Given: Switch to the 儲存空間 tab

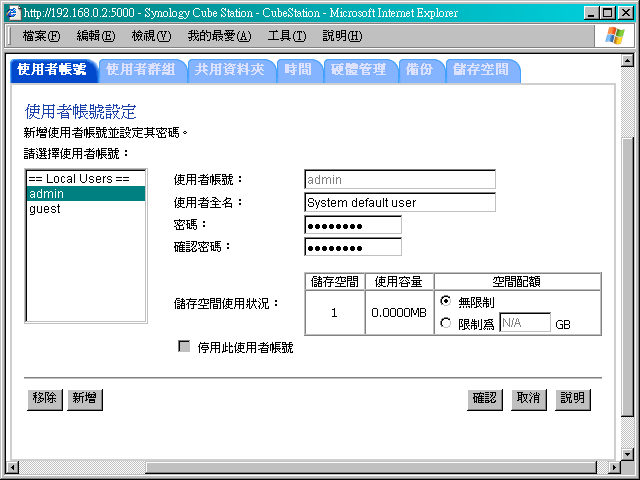Looking at the screenshot, I should point(482,71).
